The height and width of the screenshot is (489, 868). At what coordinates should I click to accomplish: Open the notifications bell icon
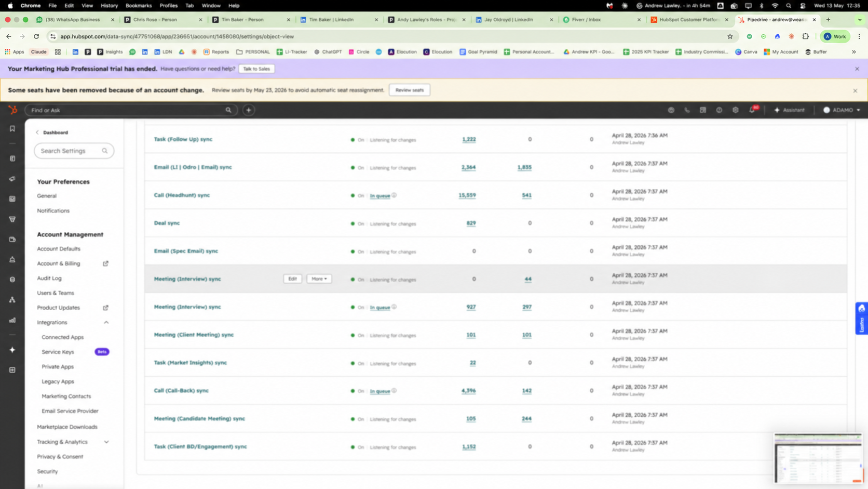point(752,110)
